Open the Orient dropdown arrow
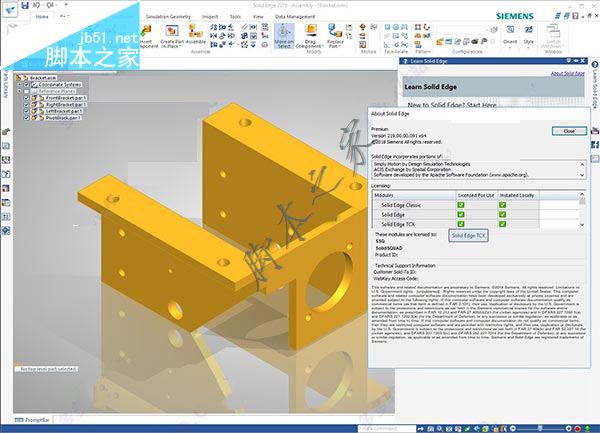The image size is (600, 433). pyautogui.click(x=510, y=46)
